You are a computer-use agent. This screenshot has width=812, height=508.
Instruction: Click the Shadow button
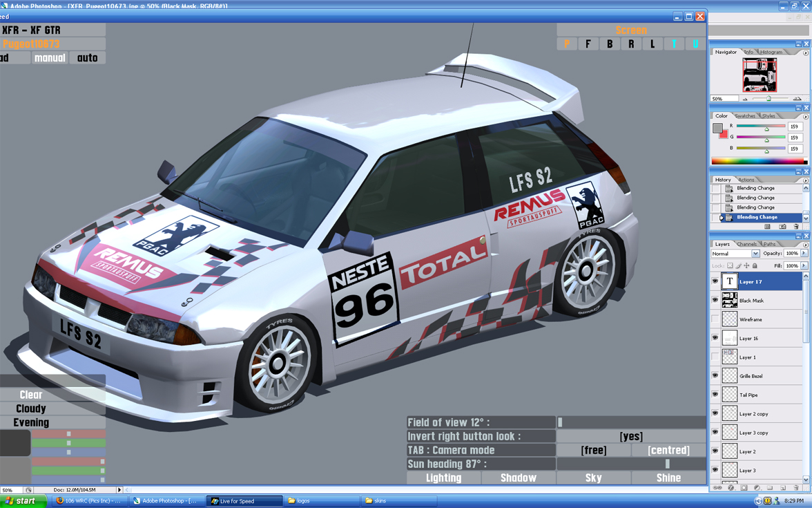click(519, 478)
